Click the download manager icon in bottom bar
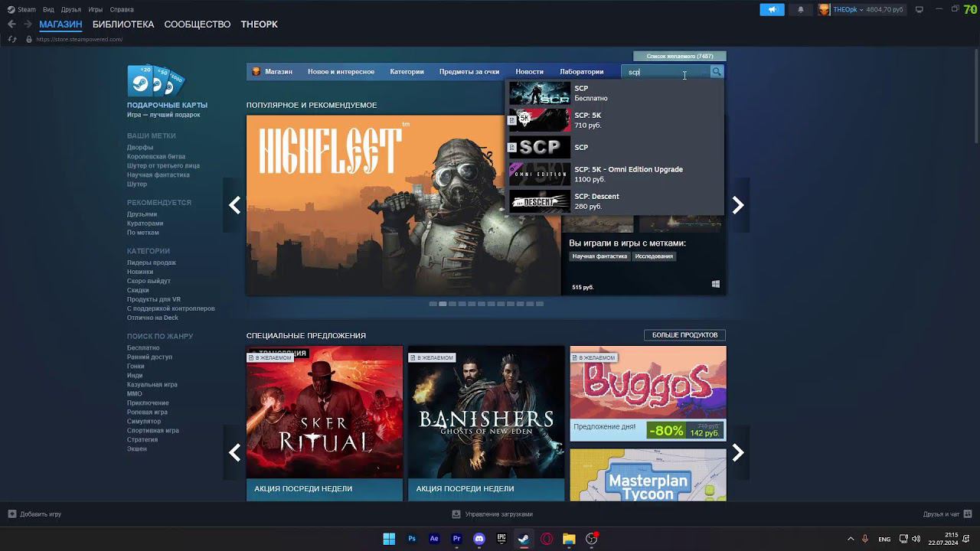 pos(456,514)
